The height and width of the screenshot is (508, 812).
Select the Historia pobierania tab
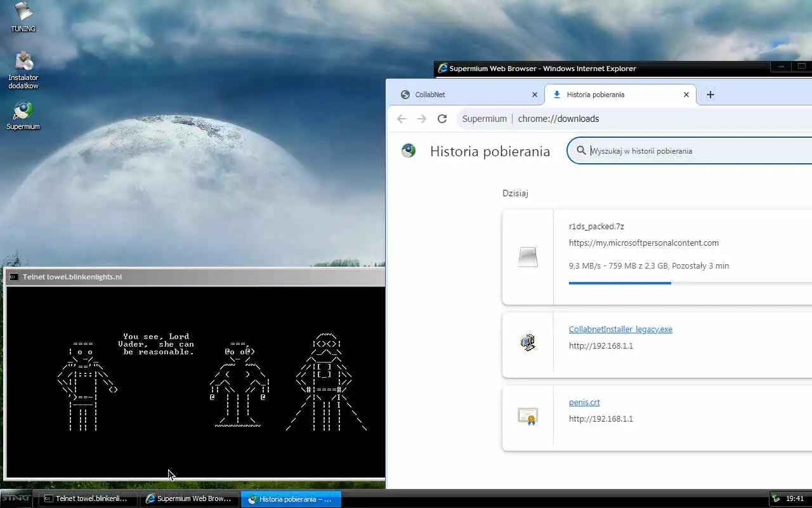click(x=620, y=95)
